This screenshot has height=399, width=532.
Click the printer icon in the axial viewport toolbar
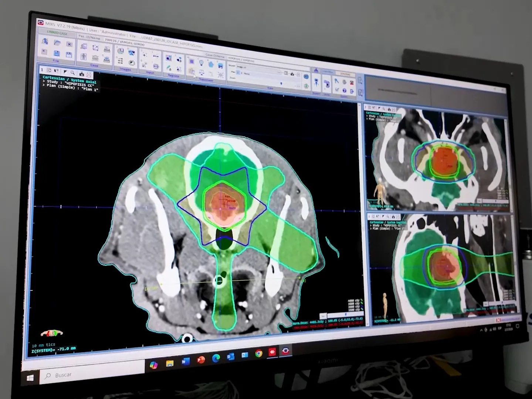click(x=88, y=74)
